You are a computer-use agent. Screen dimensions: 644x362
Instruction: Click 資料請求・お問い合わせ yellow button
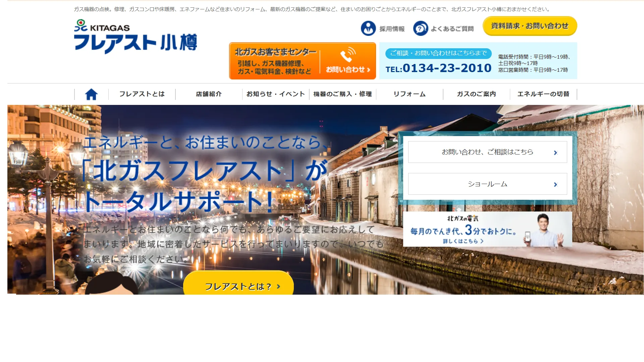click(x=530, y=26)
